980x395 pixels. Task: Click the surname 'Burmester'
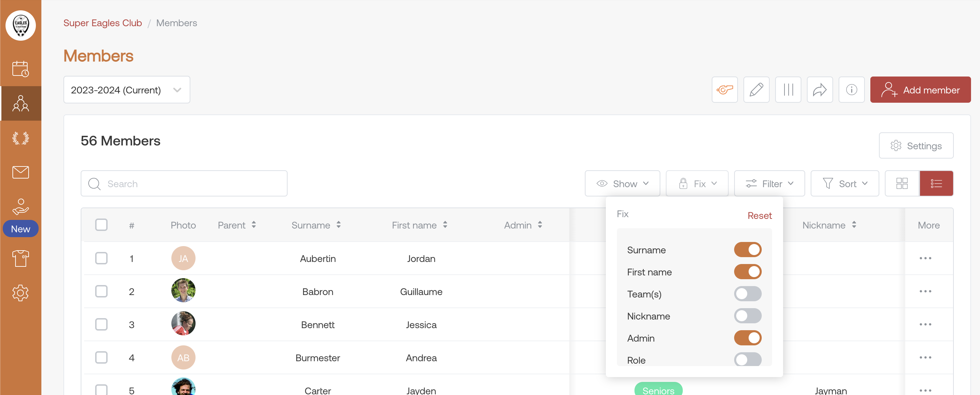318,358
